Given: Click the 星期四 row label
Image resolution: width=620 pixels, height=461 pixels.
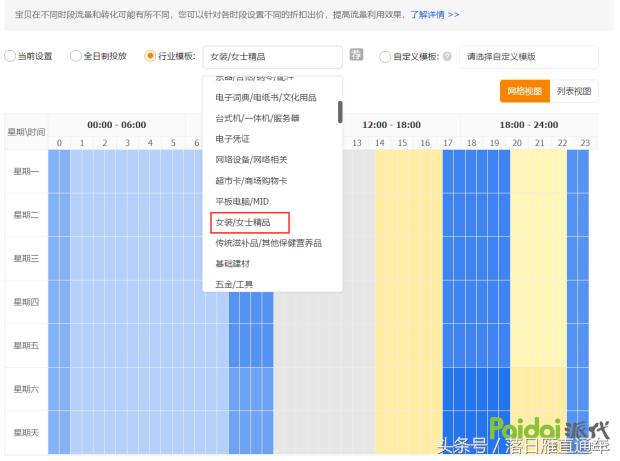Looking at the screenshot, I should click(x=26, y=302).
